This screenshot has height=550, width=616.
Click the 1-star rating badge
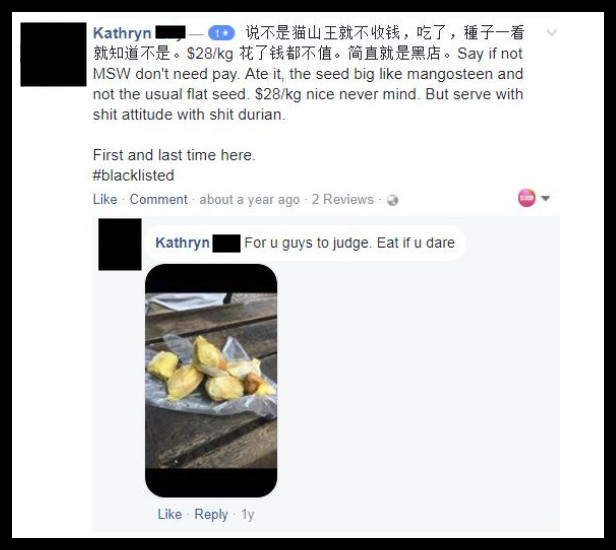click(221, 33)
